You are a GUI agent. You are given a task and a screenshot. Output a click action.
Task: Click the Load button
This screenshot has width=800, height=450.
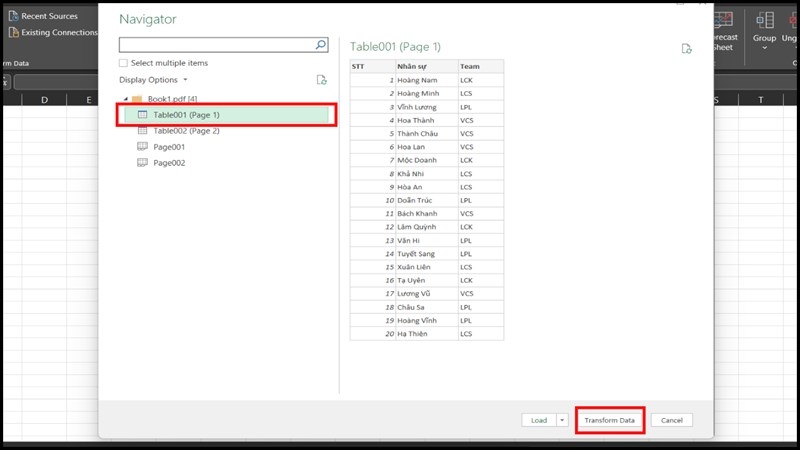click(x=539, y=421)
